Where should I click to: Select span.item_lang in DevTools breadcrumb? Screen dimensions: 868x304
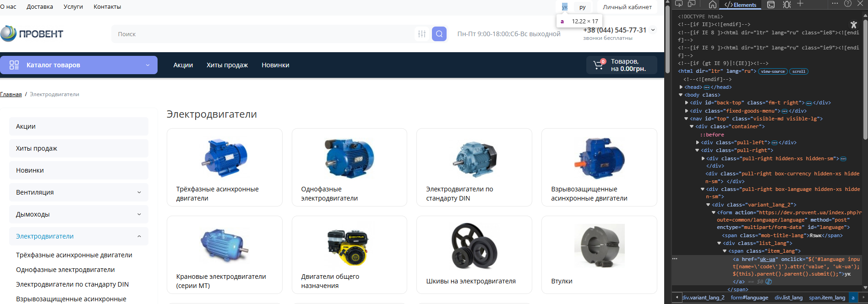827,298
